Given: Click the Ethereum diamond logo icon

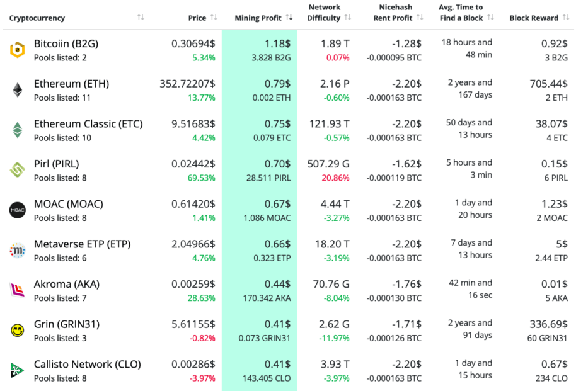Looking at the screenshot, I should [x=17, y=90].
